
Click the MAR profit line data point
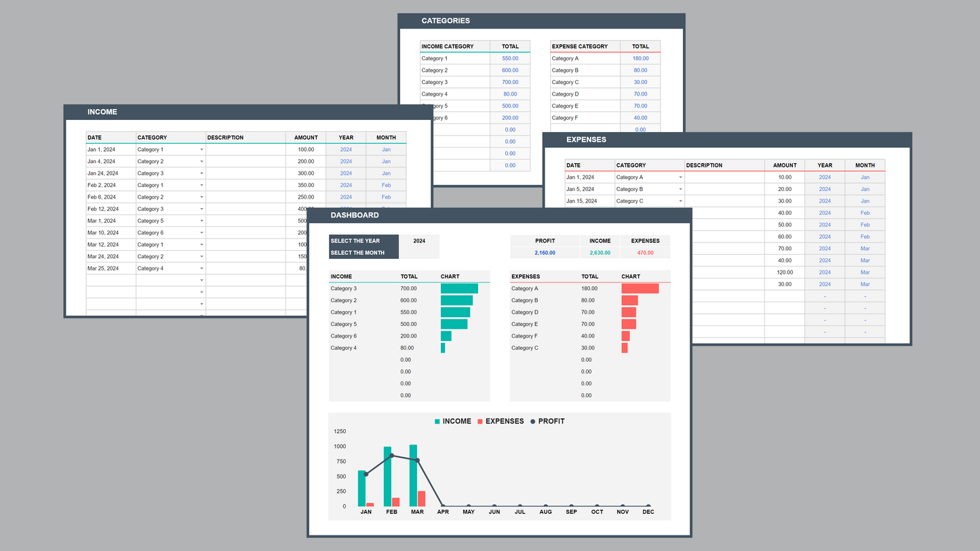(417, 460)
